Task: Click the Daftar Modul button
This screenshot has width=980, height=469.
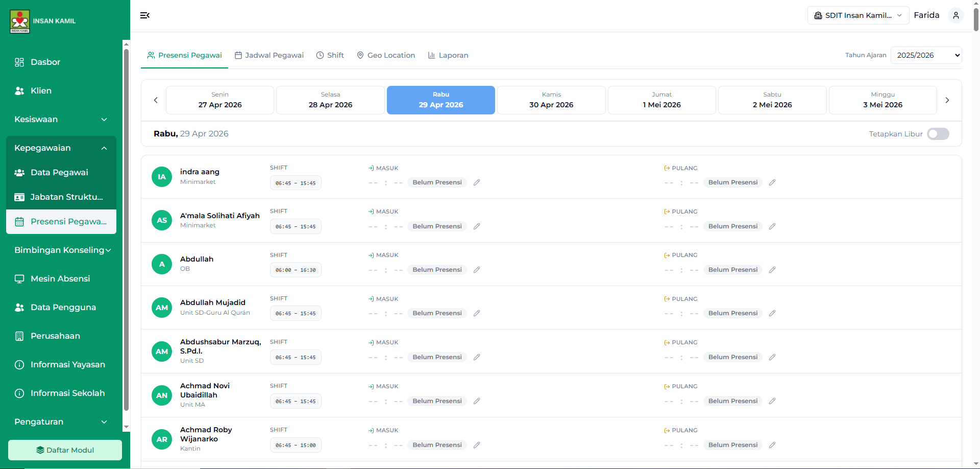Action: point(65,450)
